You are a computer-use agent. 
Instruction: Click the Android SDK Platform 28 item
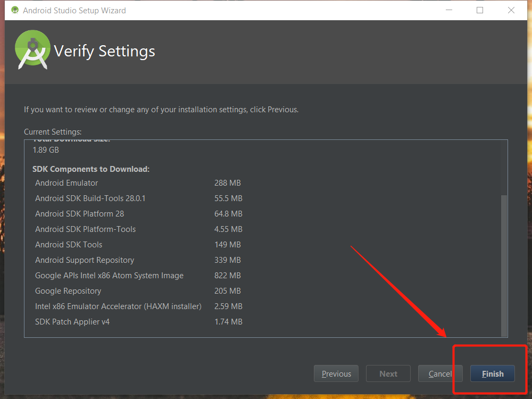coord(79,214)
